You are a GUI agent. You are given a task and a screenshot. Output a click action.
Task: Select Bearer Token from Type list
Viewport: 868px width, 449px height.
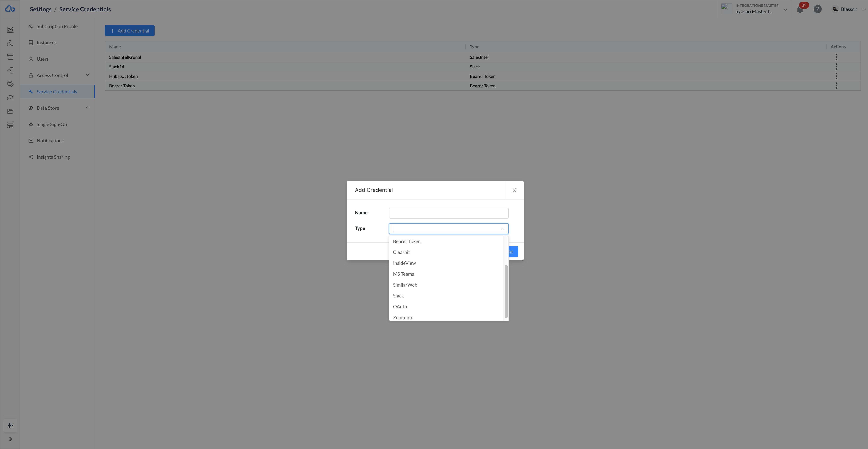pos(446,241)
